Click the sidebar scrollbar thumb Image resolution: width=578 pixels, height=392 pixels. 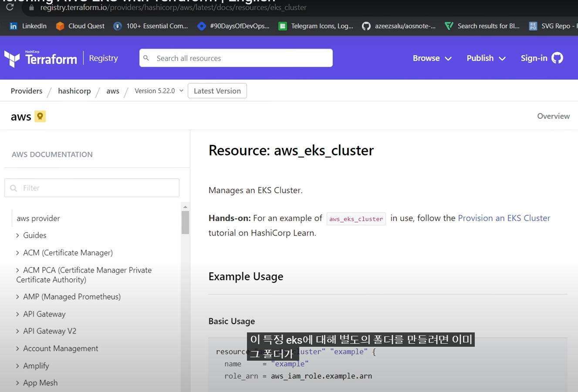pos(185,222)
